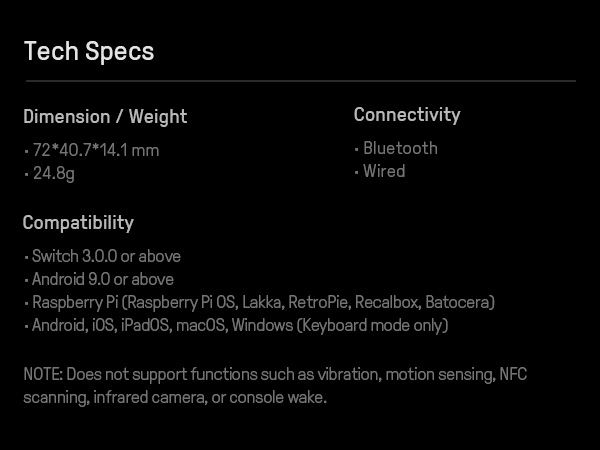Click the word "Recalbox"

tap(389, 302)
